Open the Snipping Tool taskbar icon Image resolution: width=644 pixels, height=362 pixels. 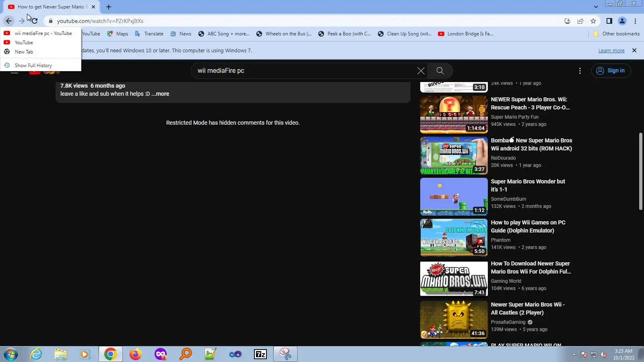[285, 354]
